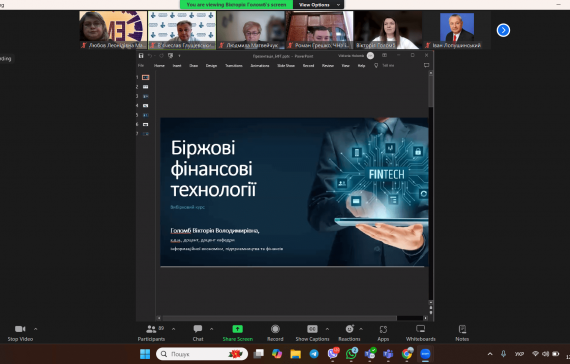
Task: Select Людмила Матвейчук's video tile
Action: pos(251,30)
